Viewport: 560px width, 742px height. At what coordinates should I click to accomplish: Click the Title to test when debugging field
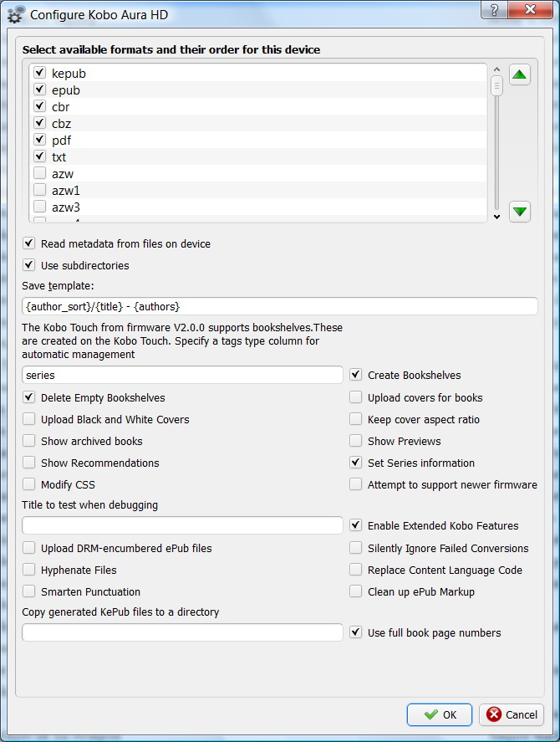click(x=182, y=525)
